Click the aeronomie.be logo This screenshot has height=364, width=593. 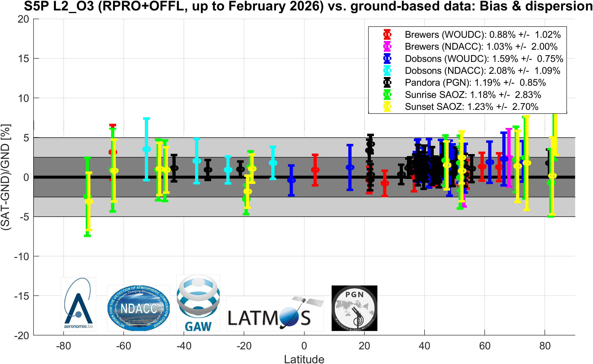(79, 304)
